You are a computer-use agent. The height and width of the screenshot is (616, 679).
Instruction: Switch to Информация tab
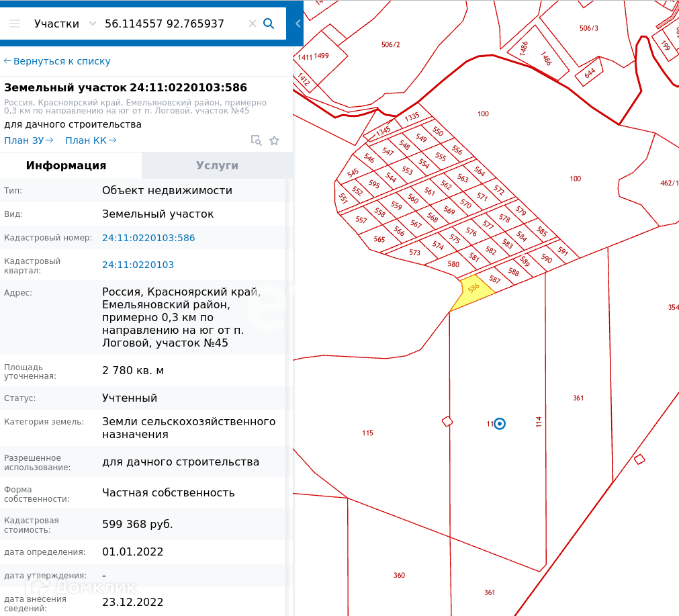pos(71,165)
